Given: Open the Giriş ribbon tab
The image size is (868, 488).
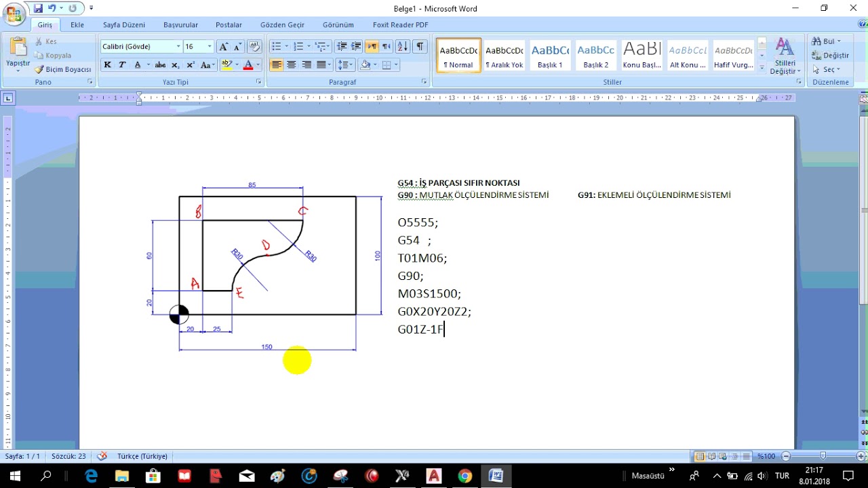Looking at the screenshot, I should tap(45, 25).
